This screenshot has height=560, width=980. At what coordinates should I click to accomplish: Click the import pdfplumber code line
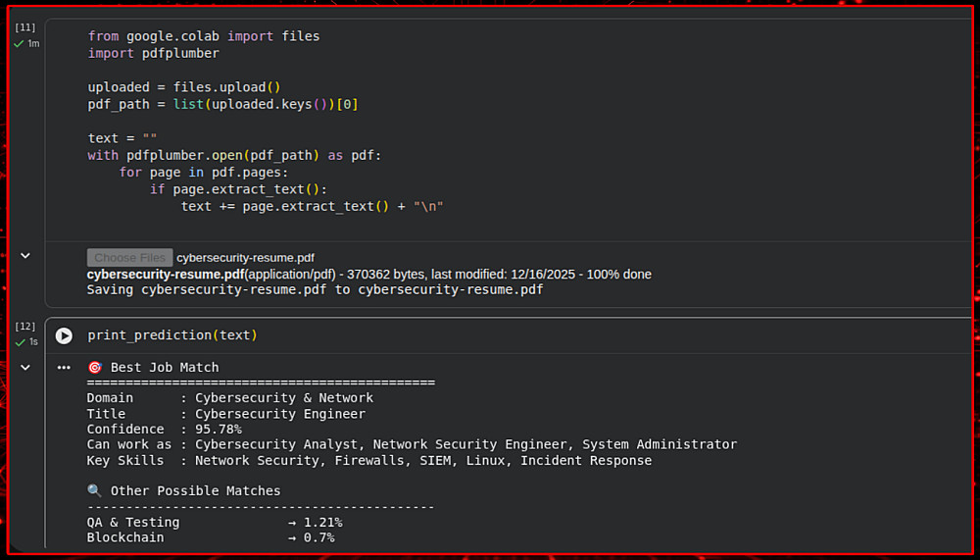[153, 53]
